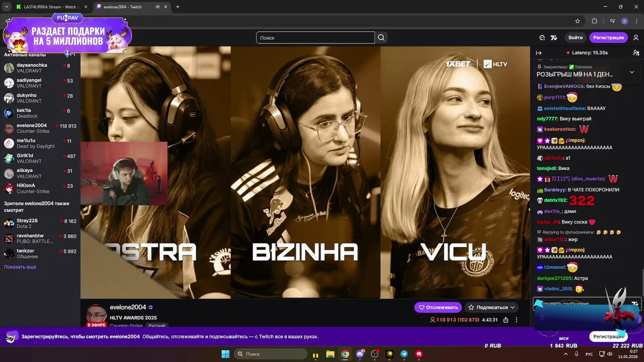Open kek1la Deadlock channel
Image resolution: width=644 pixels, height=362 pixels.
pyautogui.click(x=40, y=113)
